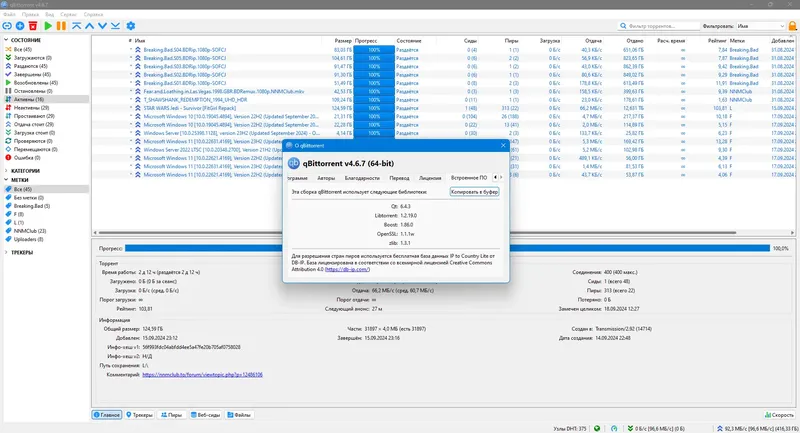The width and height of the screenshot is (800, 433).
Task: Click the torrent filter search field
Action: click(x=658, y=26)
